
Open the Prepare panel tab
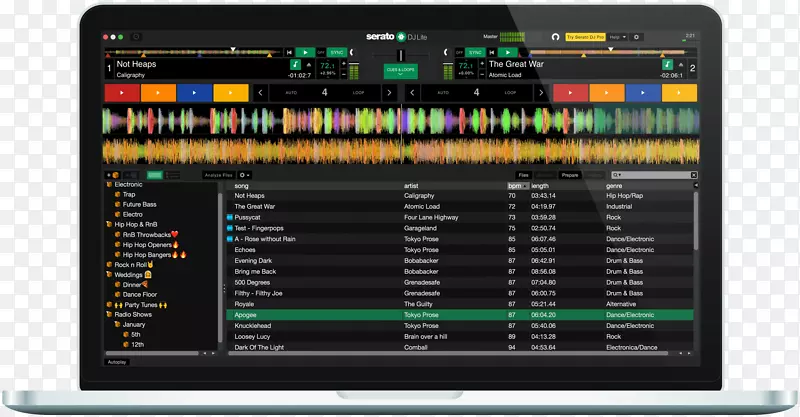click(x=570, y=175)
